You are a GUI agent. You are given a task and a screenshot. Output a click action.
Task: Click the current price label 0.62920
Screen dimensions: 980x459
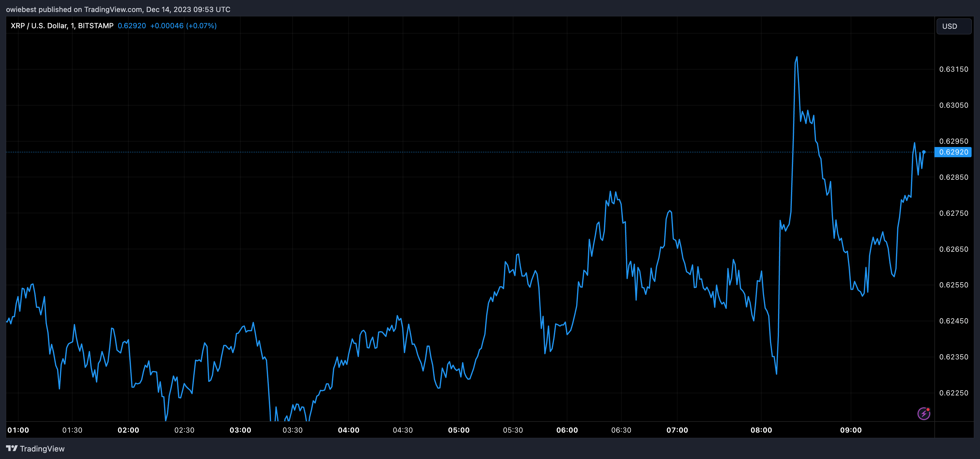(953, 152)
